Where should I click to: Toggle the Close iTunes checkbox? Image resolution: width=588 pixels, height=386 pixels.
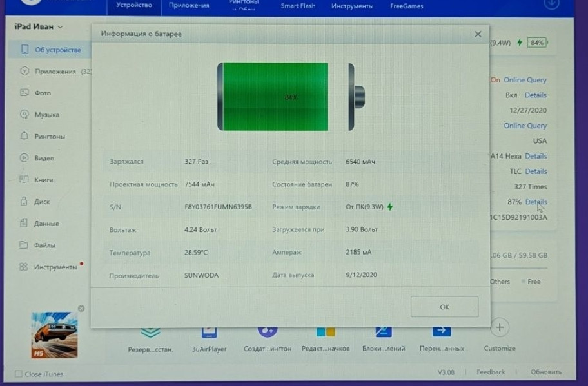(x=18, y=374)
